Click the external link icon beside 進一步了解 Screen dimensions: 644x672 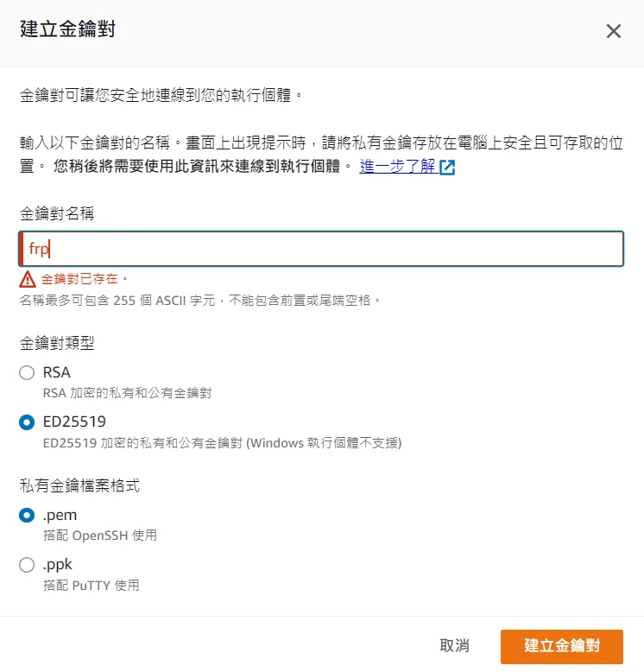coord(447,167)
